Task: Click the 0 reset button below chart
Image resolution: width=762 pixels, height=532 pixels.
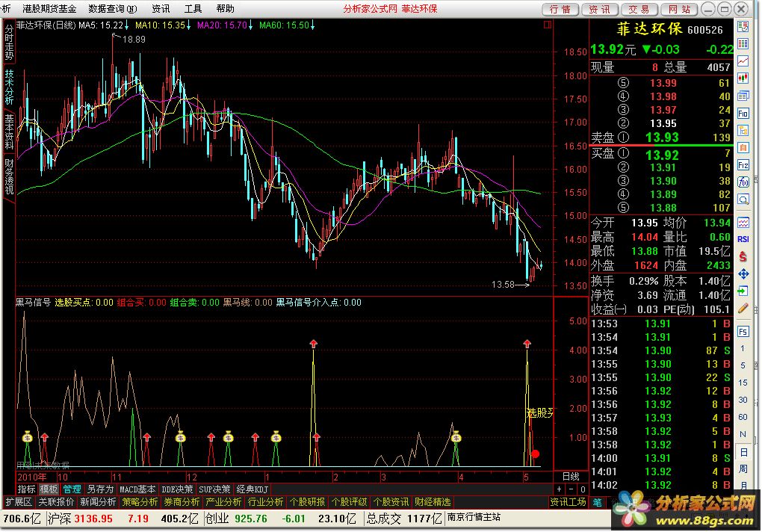Action: point(583,489)
